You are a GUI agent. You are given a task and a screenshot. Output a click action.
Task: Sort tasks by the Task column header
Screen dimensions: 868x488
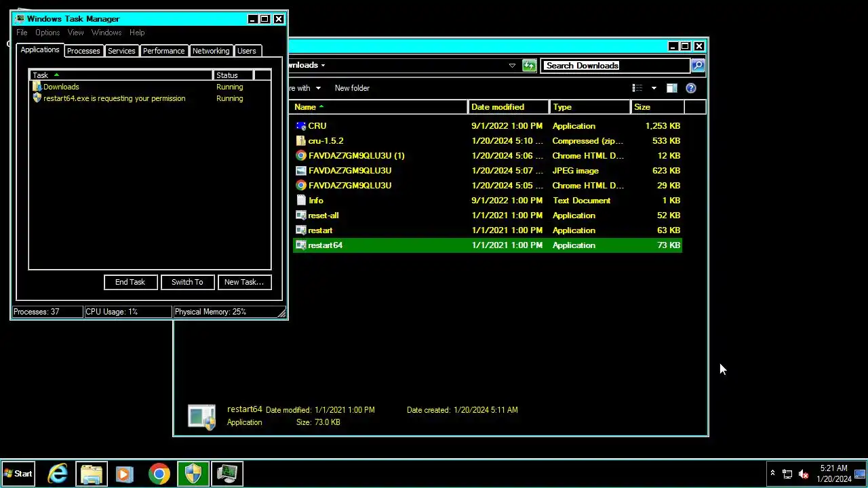coord(121,75)
